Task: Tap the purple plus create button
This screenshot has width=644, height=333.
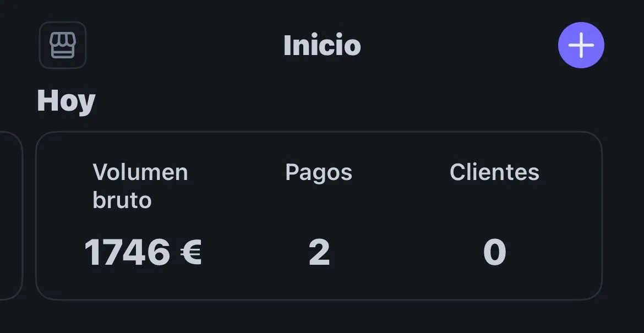Action: [x=581, y=45]
